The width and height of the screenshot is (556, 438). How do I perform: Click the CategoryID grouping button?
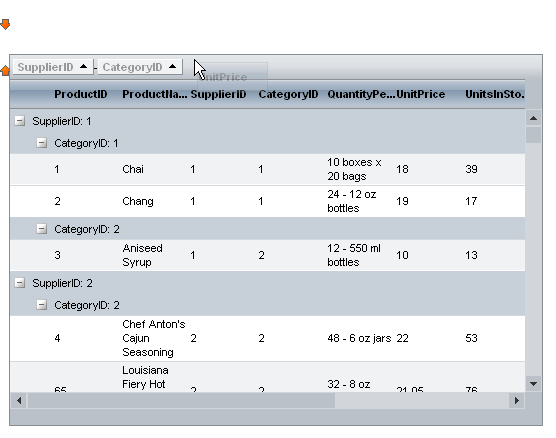[x=140, y=67]
